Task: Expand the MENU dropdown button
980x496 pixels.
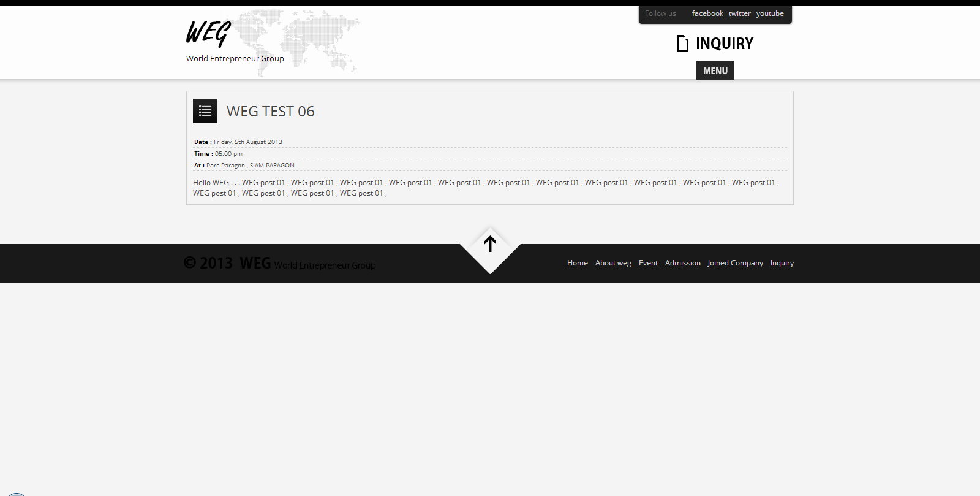Action: pos(715,71)
